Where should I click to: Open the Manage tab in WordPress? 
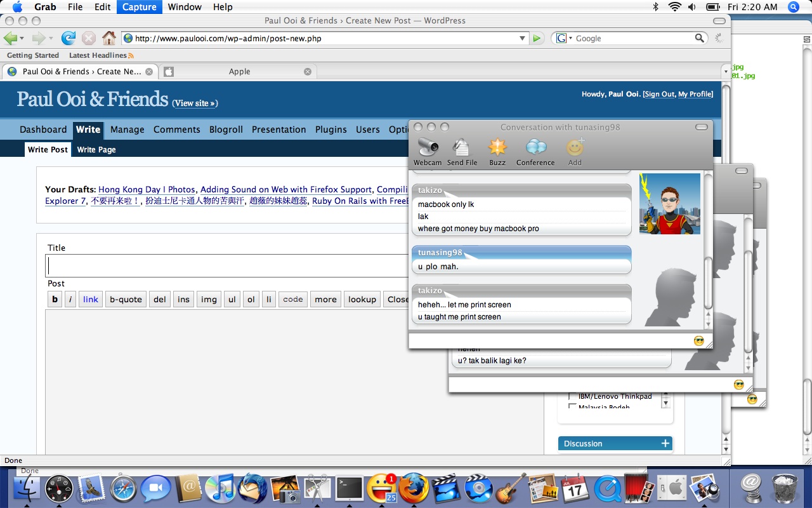[x=128, y=130]
